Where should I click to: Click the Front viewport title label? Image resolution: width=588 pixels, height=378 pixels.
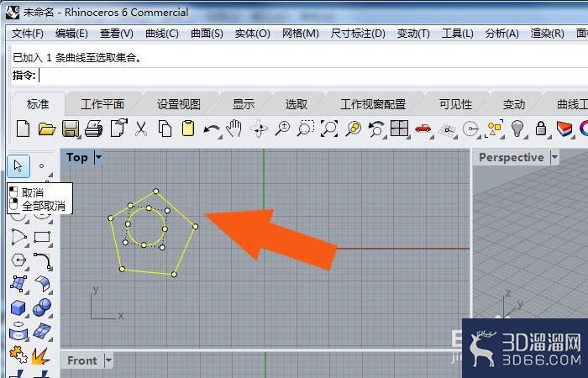[x=82, y=360]
